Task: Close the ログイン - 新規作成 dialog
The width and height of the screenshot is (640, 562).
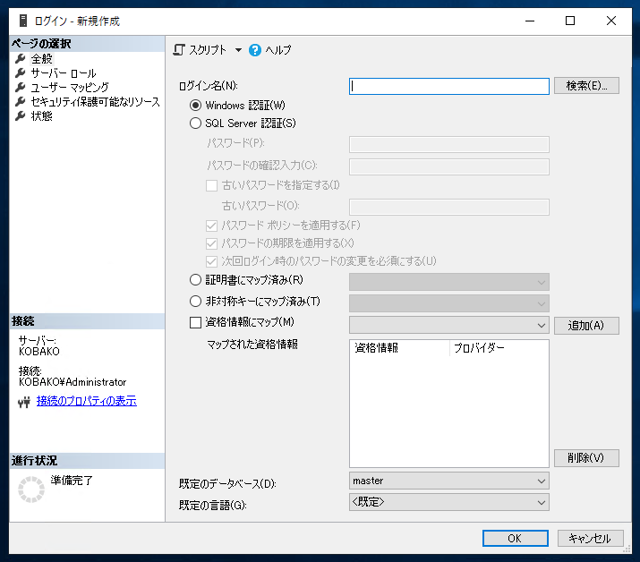Action: pyautogui.click(x=611, y=20)
